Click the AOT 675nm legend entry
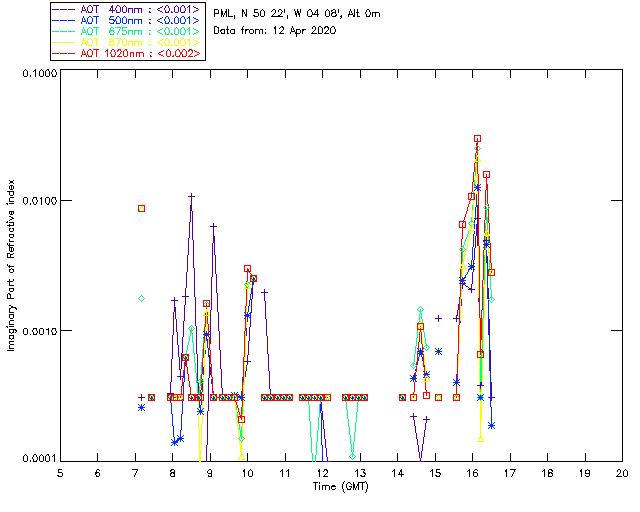 [127, 31]
